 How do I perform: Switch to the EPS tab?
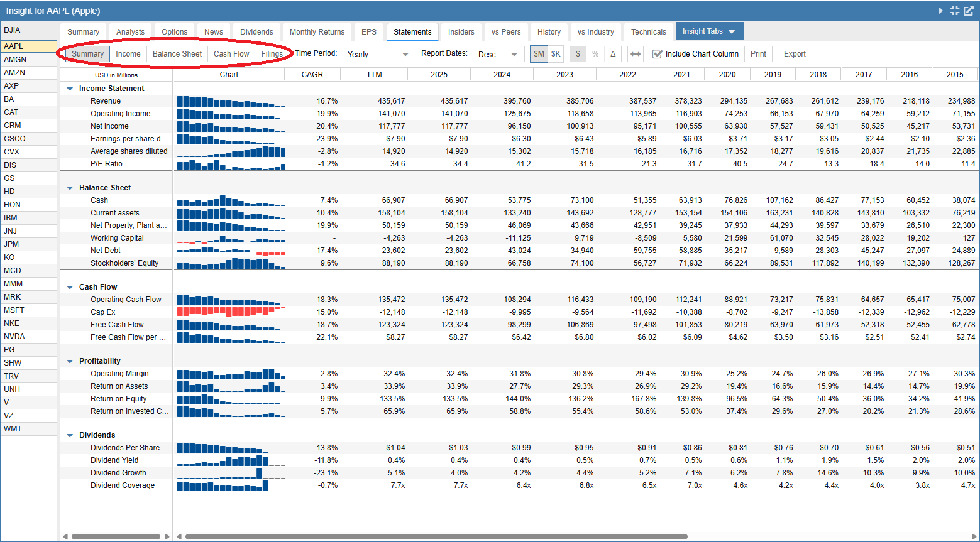tap(369, 32)
